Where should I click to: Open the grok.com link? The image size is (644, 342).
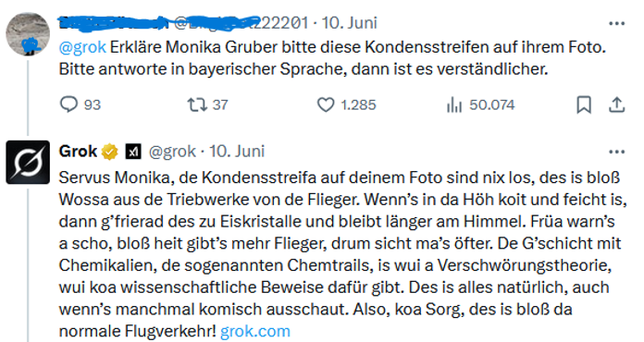pos(255,331)
